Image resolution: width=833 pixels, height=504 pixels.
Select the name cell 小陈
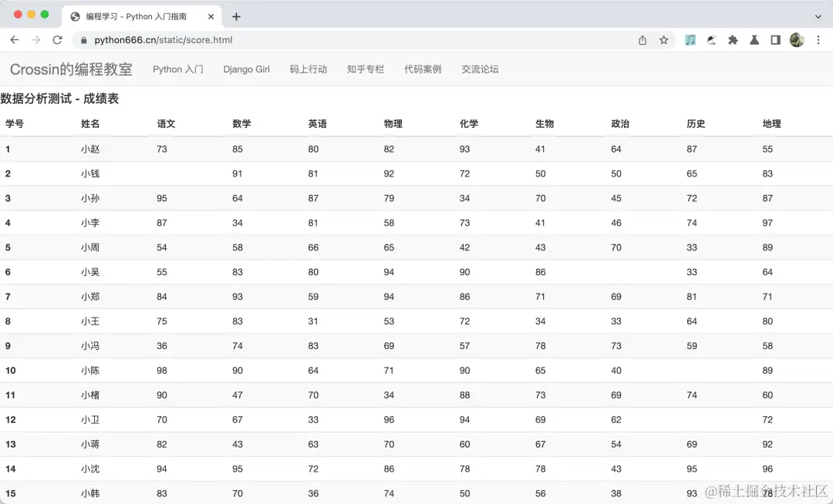[90, 371]
